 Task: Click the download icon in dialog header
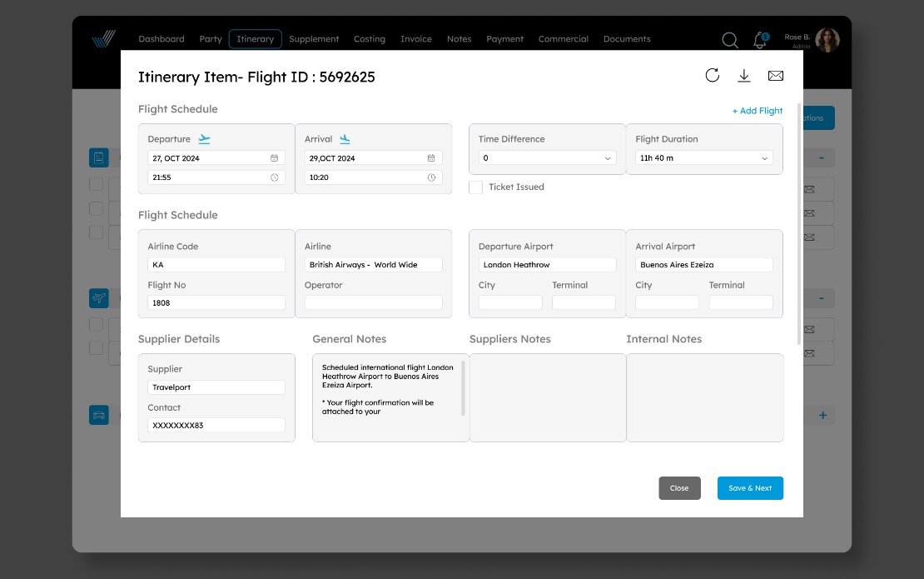744,76
